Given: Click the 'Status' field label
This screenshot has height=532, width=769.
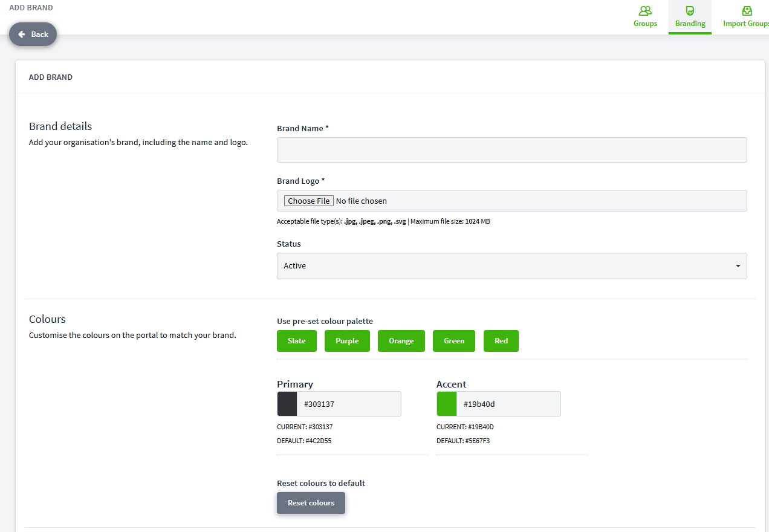Looking at the screenshot, I should pos(289,244).
